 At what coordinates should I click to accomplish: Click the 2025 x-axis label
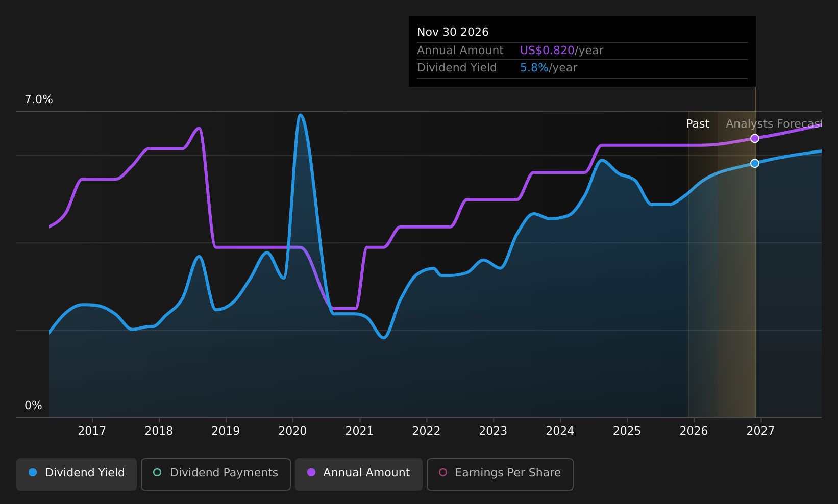click(x=627, y=431)
